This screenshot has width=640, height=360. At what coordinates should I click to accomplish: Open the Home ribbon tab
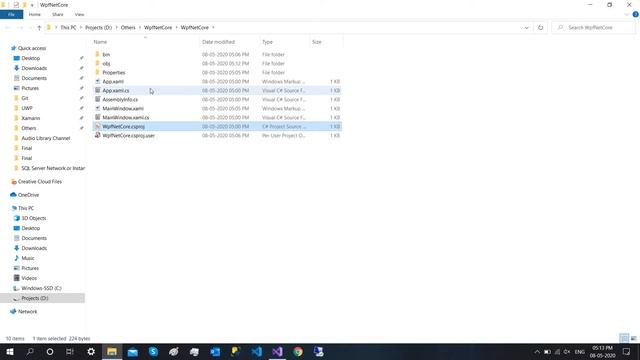[x=35, y=14]
